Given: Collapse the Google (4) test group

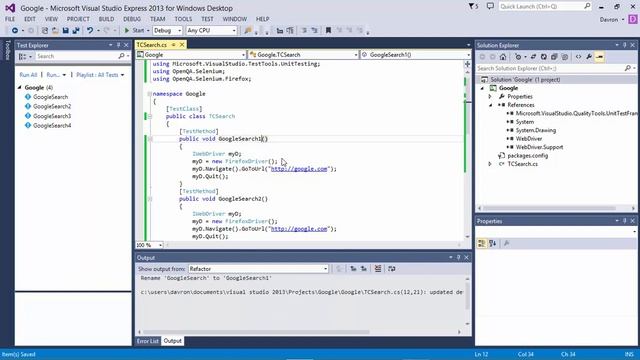Looking at the screenshot, I should 20,87.
